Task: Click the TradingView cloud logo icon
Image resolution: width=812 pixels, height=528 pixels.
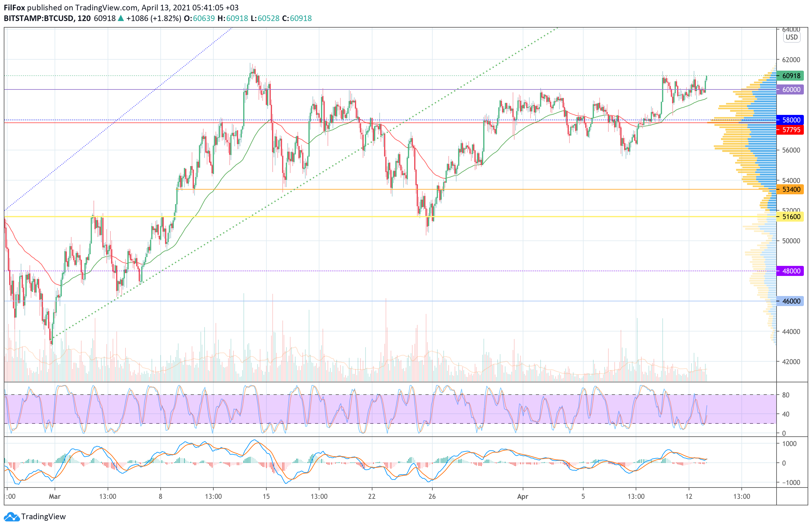Action: tap(12, 516)
